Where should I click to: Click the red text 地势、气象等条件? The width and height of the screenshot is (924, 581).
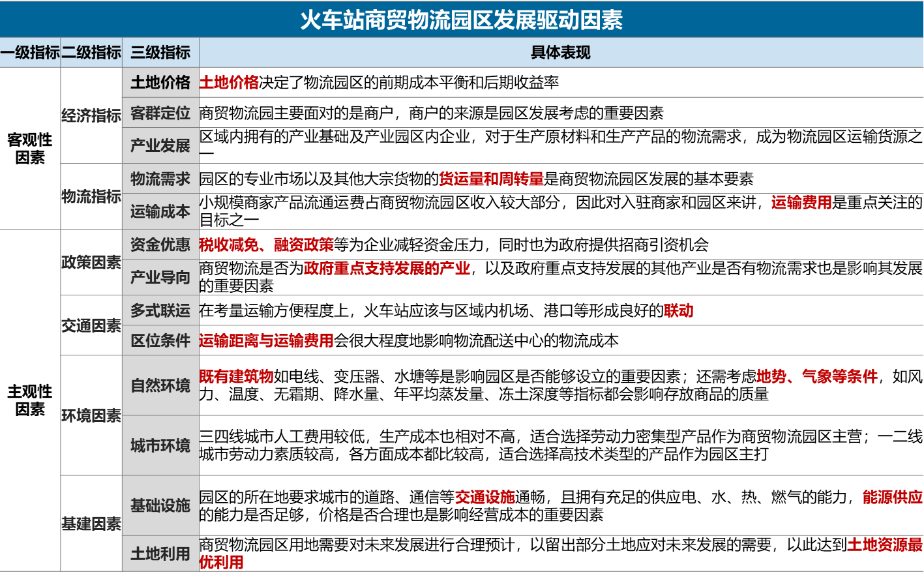click(x=817, y=377)
